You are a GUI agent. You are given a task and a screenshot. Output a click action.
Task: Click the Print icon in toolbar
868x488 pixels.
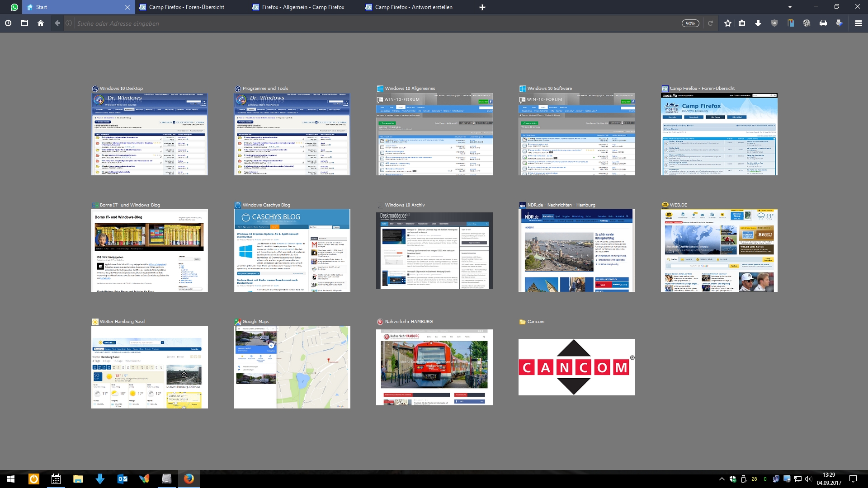823,23
